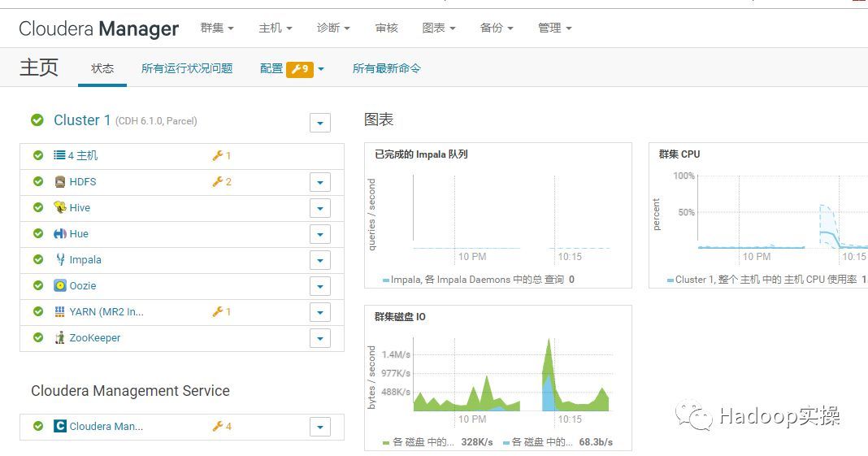Screen dimensions: 868x456
Task: Open the YARN (MR2 In... service
Action: (x=106, y=311)
